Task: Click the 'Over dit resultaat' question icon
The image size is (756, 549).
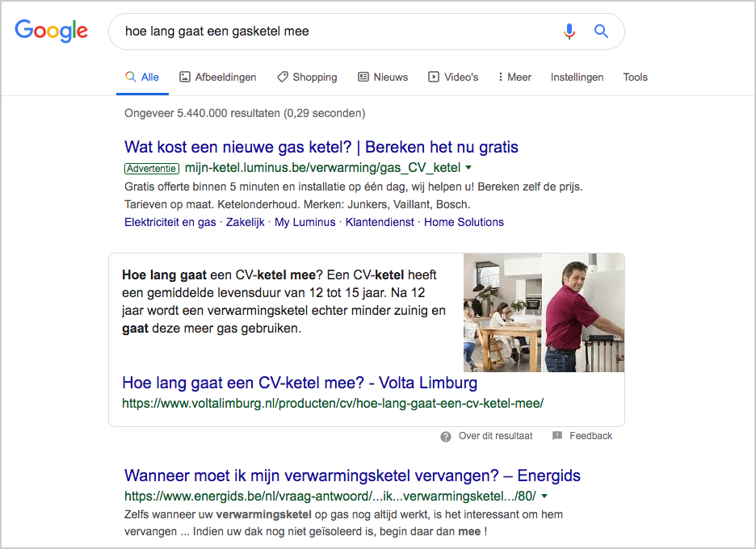Action: pos(446,436)
